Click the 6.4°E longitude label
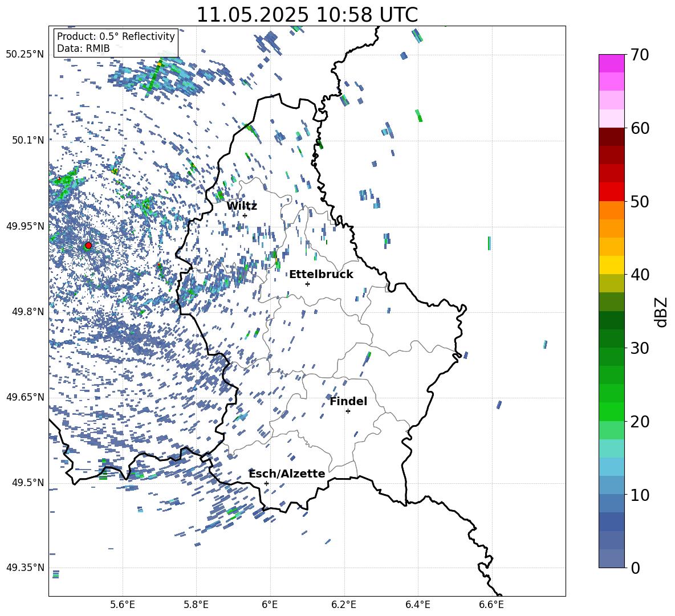Screen dimensions: 675x616 point(417,605)
